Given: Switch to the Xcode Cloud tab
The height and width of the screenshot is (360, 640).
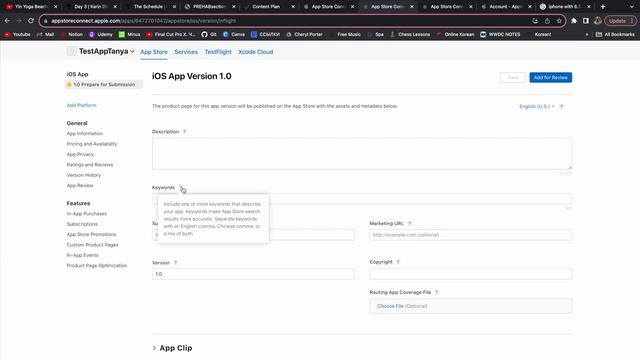Looking at the screenshot, I should (x=256, y=52).
